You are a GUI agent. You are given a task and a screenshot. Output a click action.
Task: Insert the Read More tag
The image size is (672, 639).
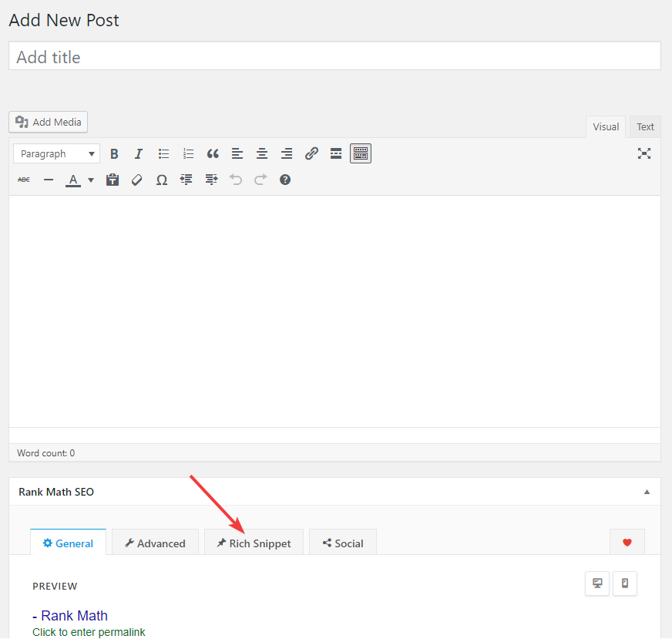pyautogui.click(x=336, y=153)
